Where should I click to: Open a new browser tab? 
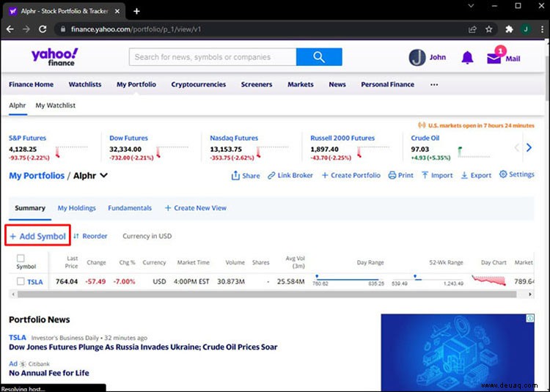click(x=136, y=11)
